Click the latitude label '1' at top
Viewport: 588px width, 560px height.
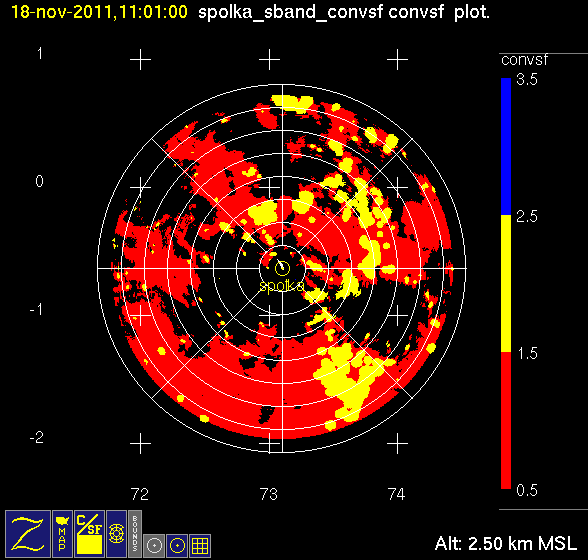[x=40, y=53]
